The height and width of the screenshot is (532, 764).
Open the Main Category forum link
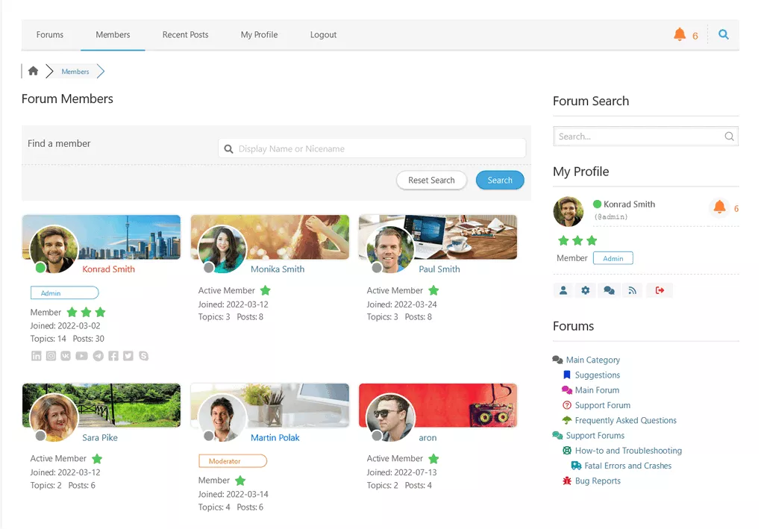[593, 360]
